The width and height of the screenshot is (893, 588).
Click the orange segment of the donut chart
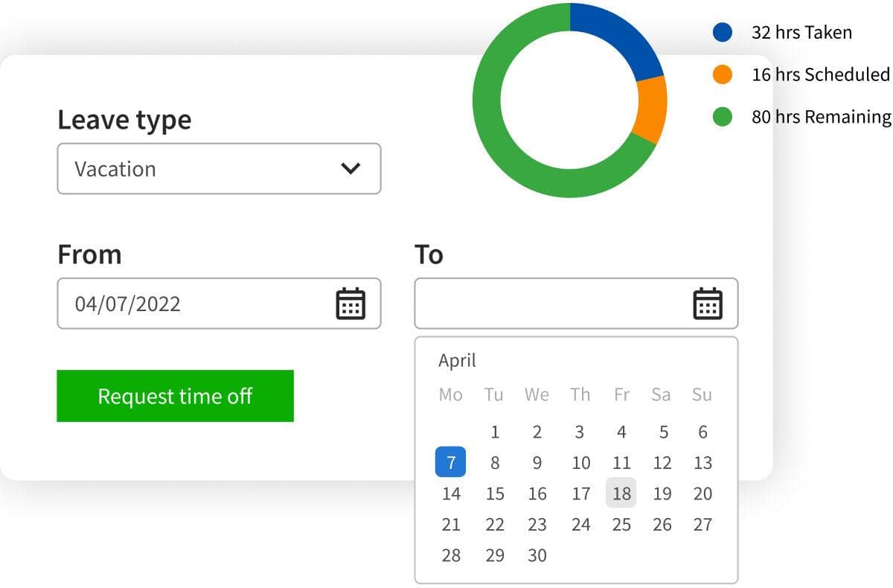[x=652, y=109]
